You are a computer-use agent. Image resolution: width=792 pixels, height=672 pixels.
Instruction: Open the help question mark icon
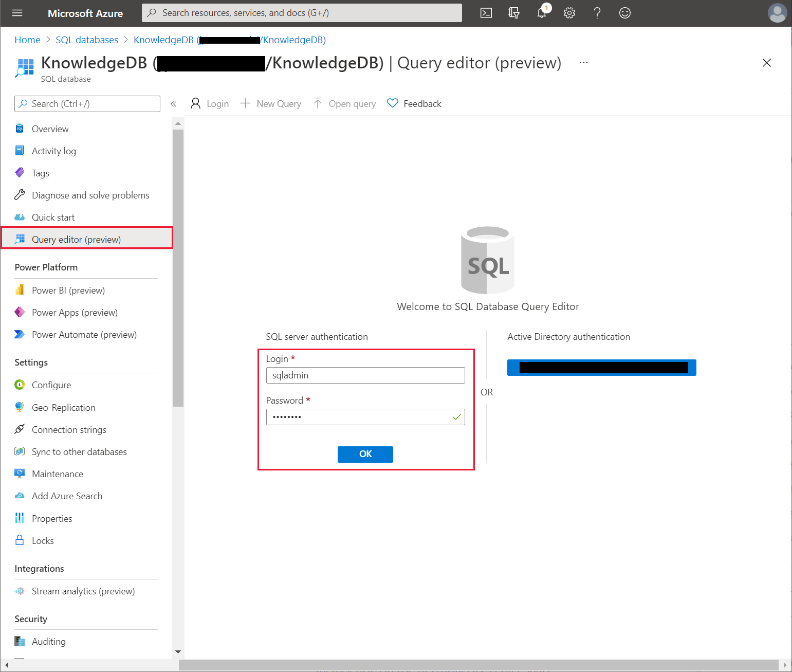click(597, 13)
